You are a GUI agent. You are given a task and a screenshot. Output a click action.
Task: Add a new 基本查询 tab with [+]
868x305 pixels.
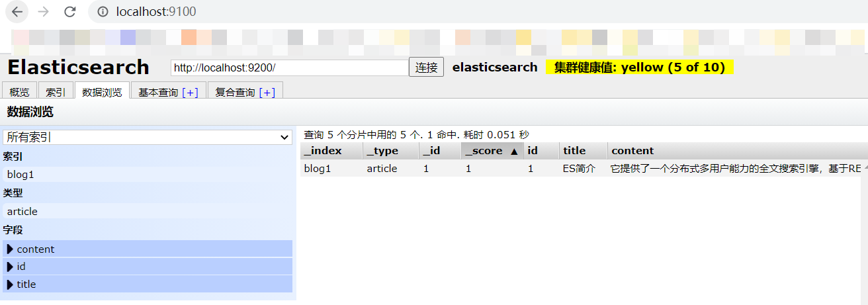(x=191, y=93)
